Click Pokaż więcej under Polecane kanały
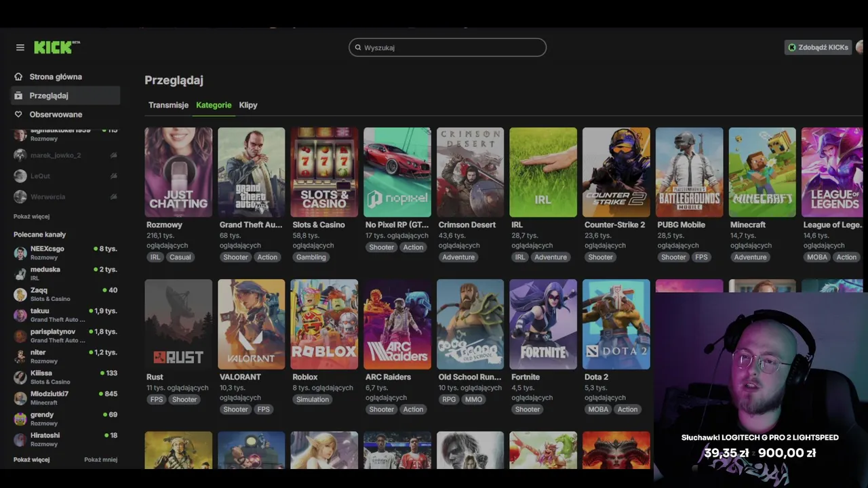Screen dimensions: 868x488 pyautogui.click(x=31, y=460)
